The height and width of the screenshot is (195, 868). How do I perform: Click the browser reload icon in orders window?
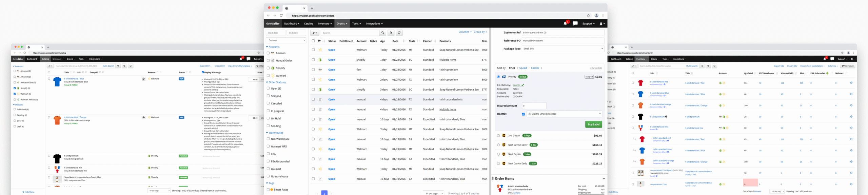pos(281,16)
